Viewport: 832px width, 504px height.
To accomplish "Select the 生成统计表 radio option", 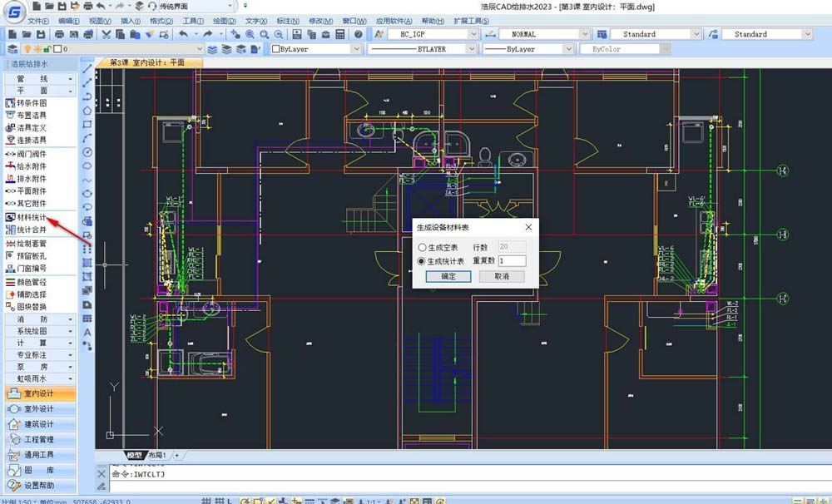I will (422, 261).
